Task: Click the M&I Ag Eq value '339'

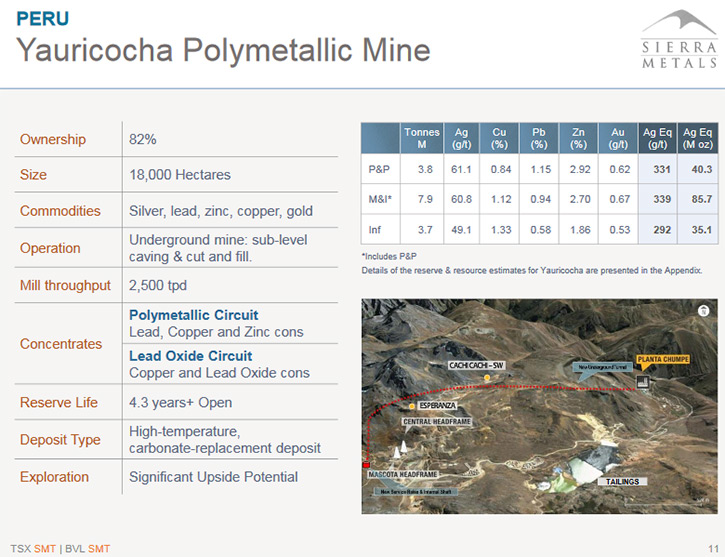Action: [x=662, y=199]
